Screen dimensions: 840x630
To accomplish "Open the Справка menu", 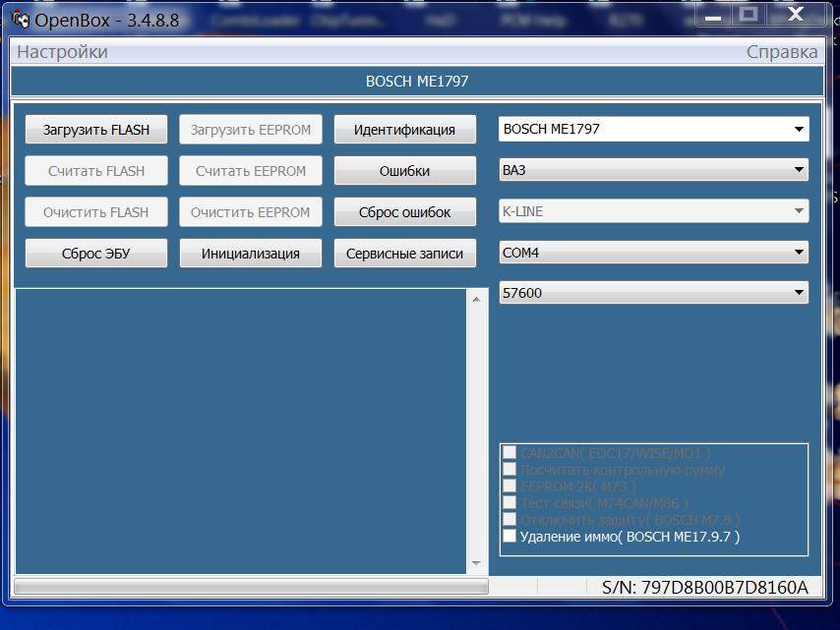I will click(782, 52).
